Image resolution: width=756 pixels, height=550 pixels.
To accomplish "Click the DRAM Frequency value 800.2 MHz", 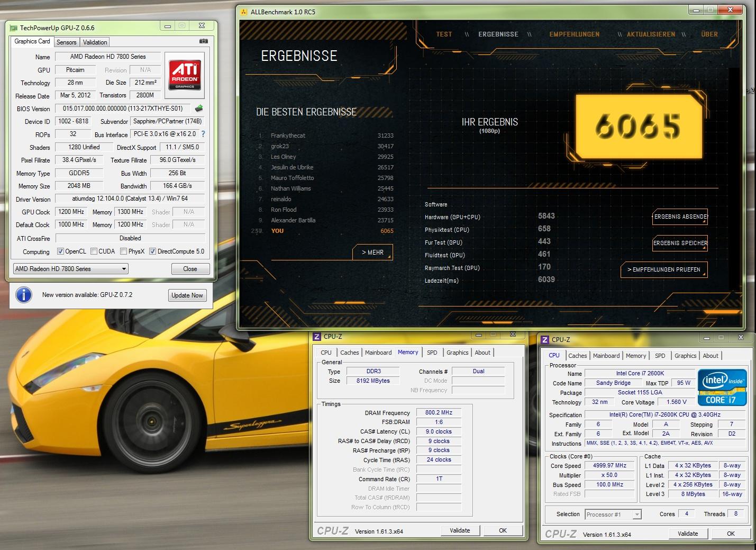I will (x=439, y=412).
